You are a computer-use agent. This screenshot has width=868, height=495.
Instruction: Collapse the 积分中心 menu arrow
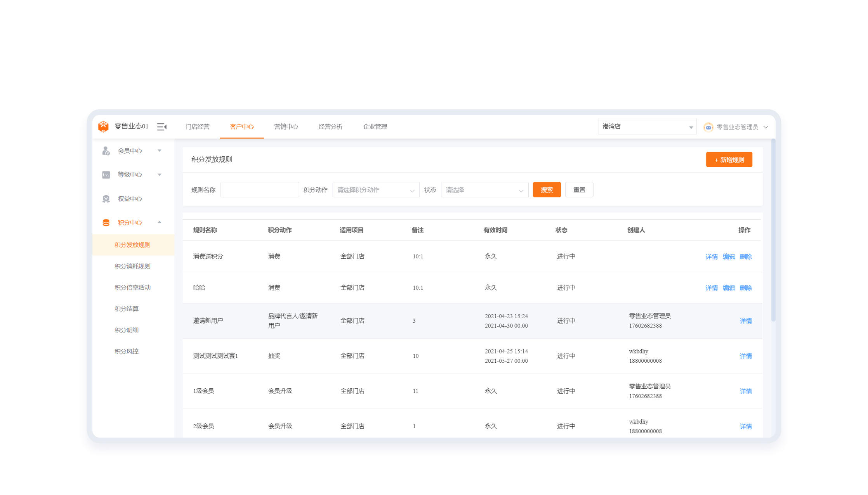pos(160,222)
